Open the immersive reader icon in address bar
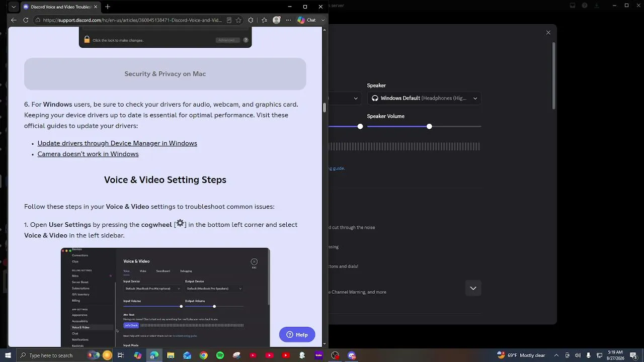644x362 pixels. pyautogui.click(x=229, y=20)
